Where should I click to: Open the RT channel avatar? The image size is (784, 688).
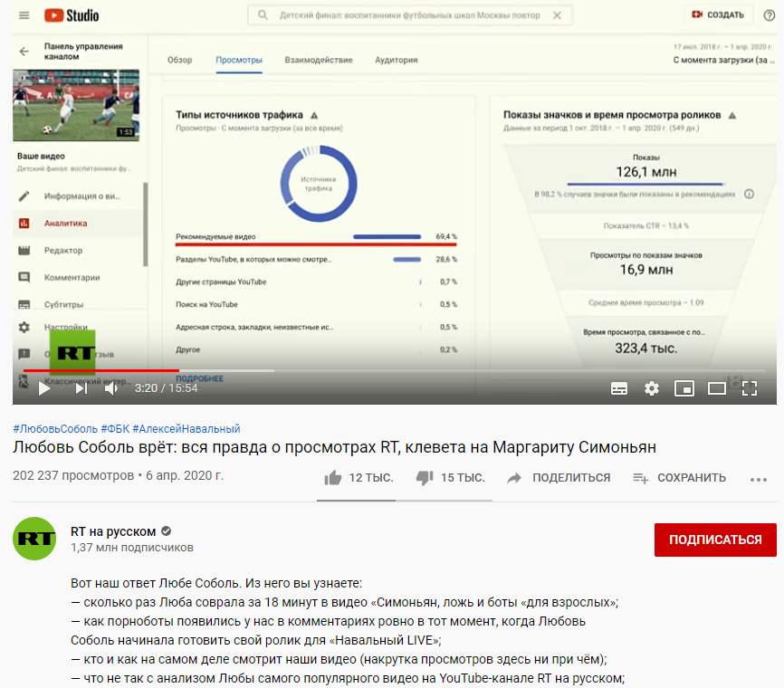(x=34, y=539)
